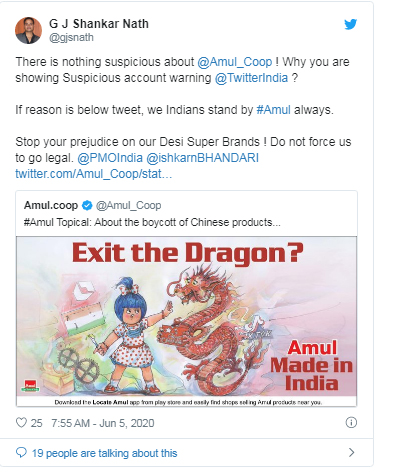
Task: Open G J Shankar Nath profile picture
Action: pos(28,30)
